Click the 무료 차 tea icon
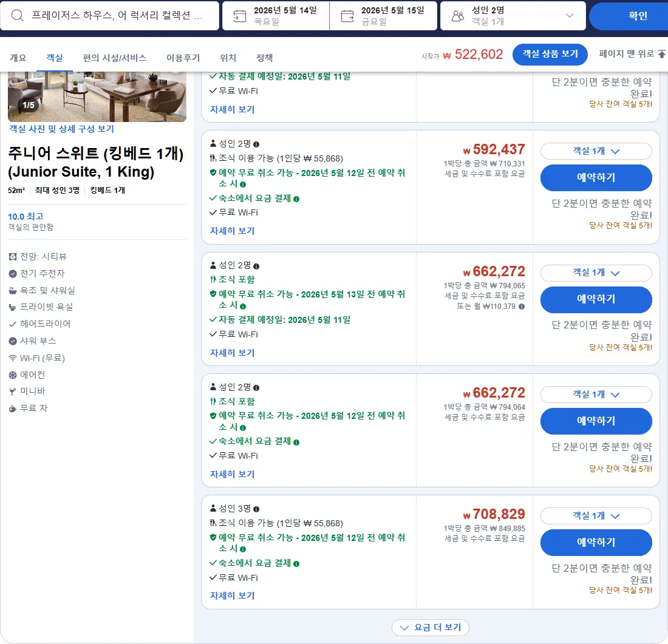The height and width of the screenshot is (644, 668). pyautogui.click(x=13, y=408)
